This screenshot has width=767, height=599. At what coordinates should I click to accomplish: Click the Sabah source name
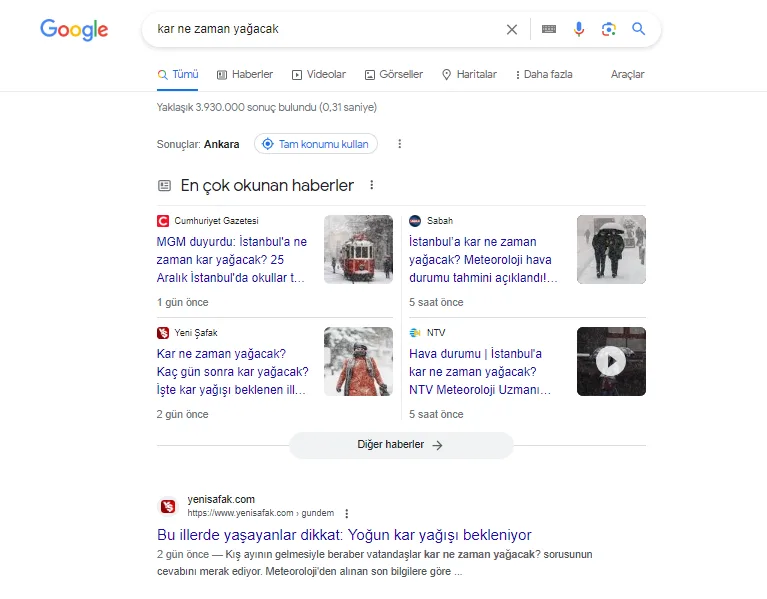(440, 221)
